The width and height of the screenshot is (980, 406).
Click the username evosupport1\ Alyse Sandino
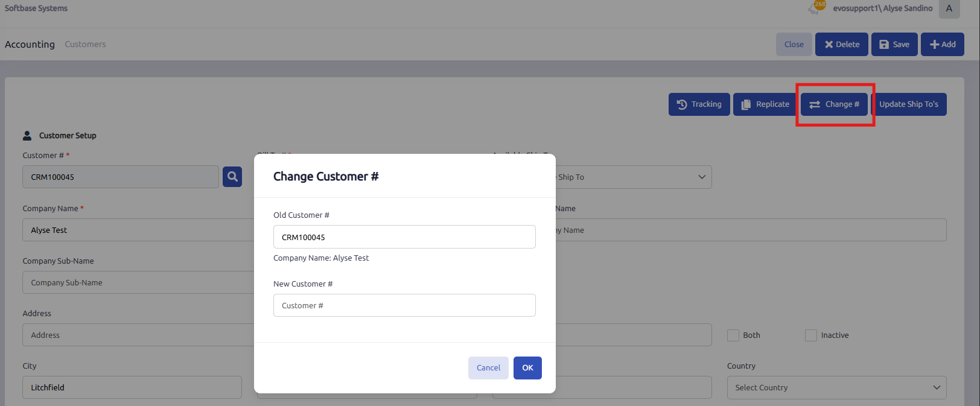click(883, 8)
